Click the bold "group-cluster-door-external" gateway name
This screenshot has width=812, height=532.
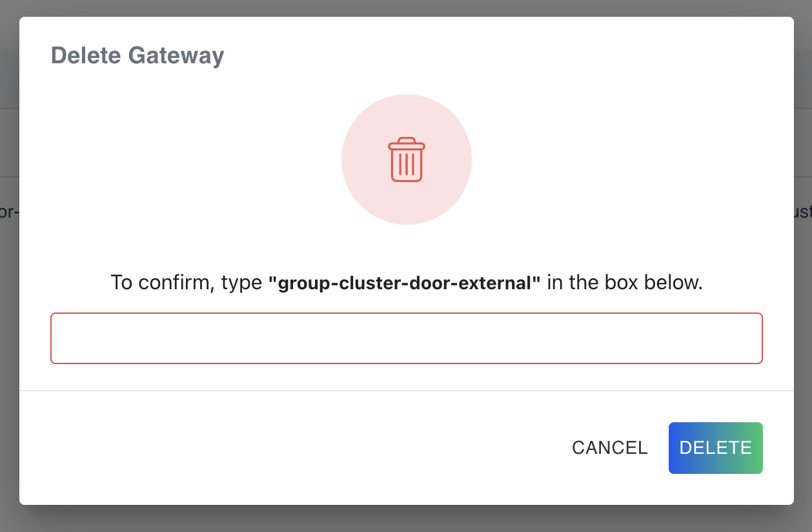click(x=405, y=283)
